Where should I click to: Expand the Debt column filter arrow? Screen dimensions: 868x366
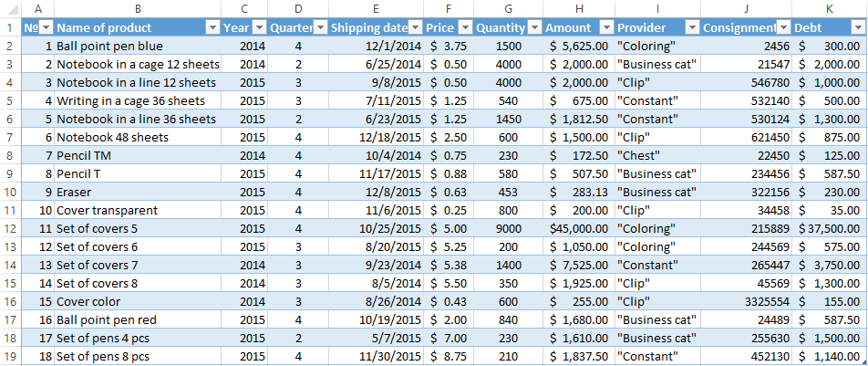pos(857,28)
